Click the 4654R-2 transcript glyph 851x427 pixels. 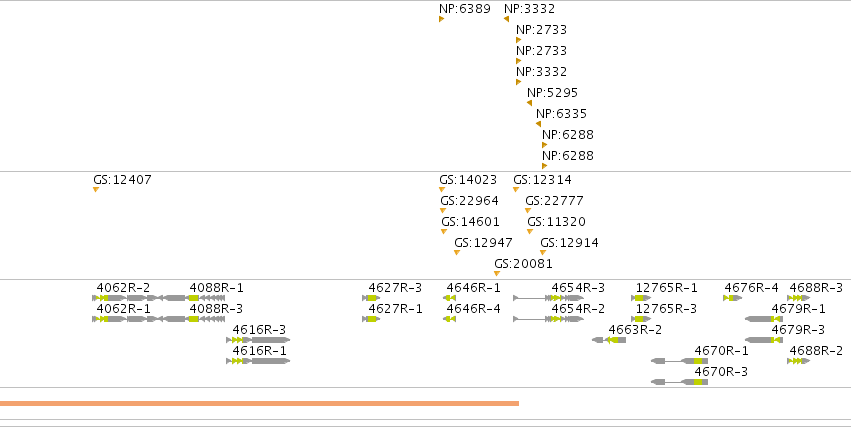548,319
